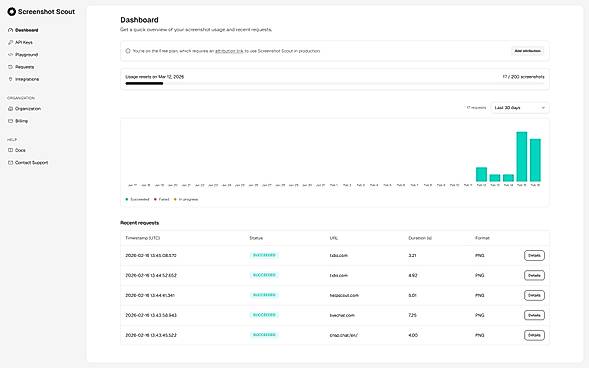This screenshot has width=589, height=368.
Task: Go to Requests list icon
Action: point(11,67)
